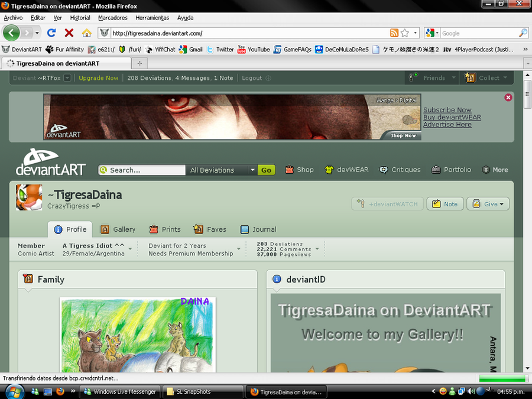This screenshot has height=399, width=532.
Task: Open the bookmark star dropdown arrow
Action: coord(415,33)
